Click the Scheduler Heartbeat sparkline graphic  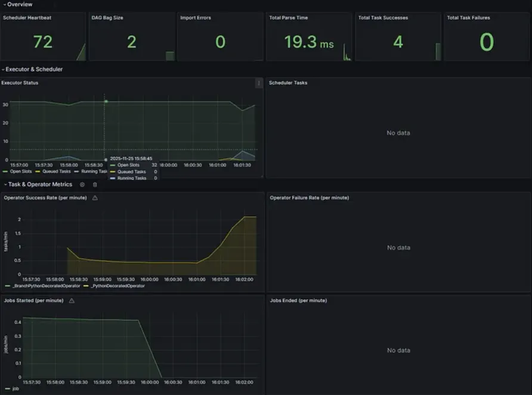pos(81,52)
